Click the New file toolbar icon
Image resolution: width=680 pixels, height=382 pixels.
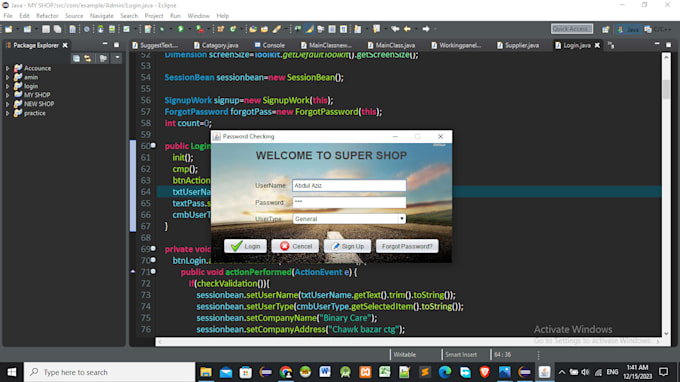[x=8, y=29]
